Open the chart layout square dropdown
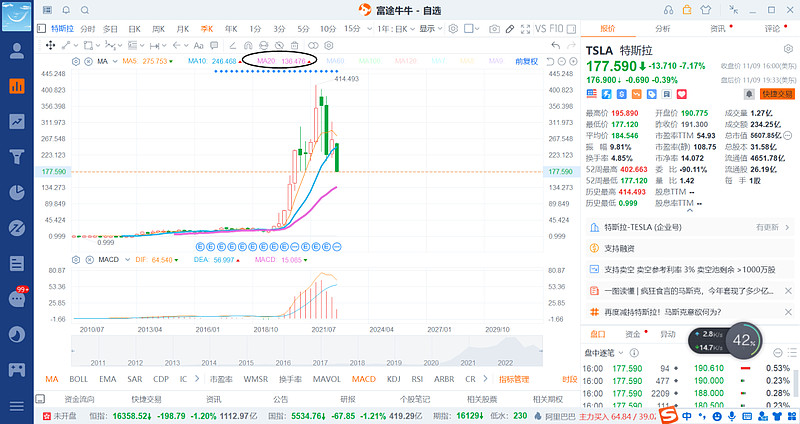The width and height of the screenshot is (800, 424). point(471,29)
